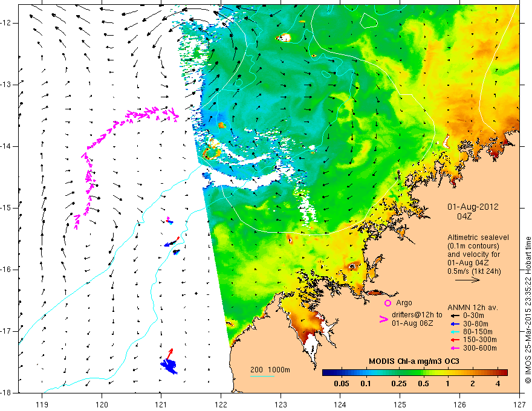Image resolution: width=532 pixels, height=411 pixels.
Task: Click the '0-30m' depth label
Action: point(473,316)
